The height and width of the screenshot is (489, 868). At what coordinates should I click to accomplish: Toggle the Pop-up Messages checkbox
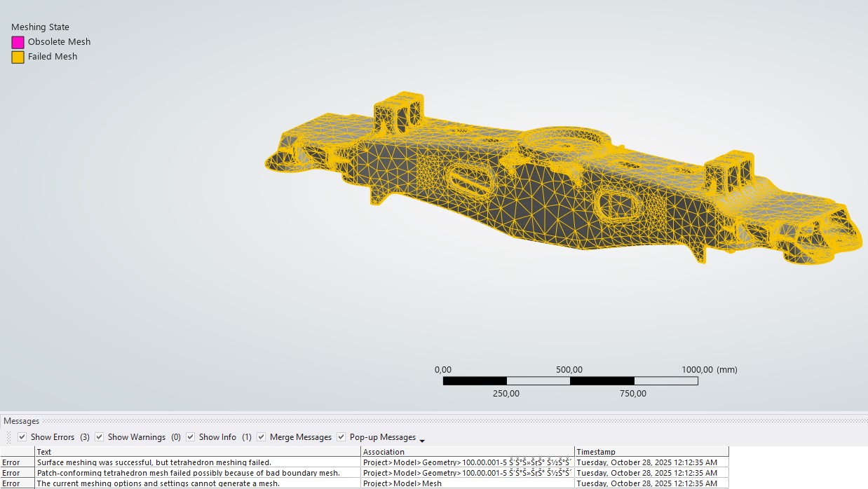[x=341, y=437]
